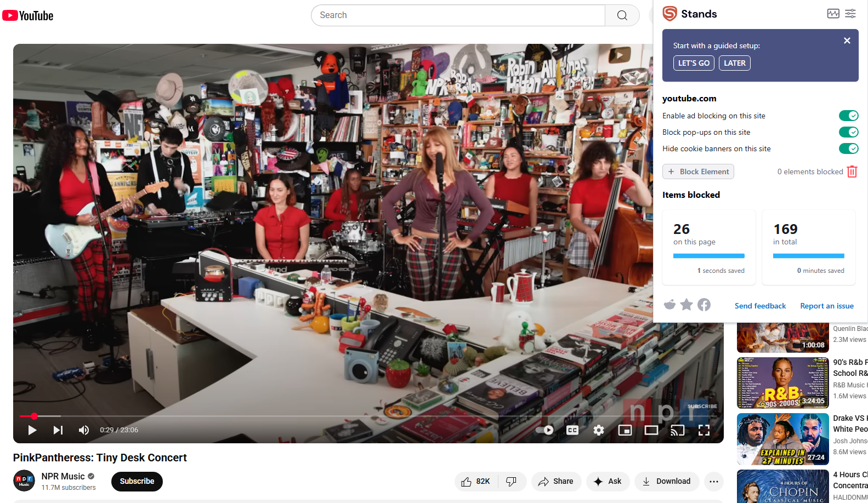Screen dimensions: 868x503
Task: Toggle pop-up blocking on this site
Action: coord(848,132)
